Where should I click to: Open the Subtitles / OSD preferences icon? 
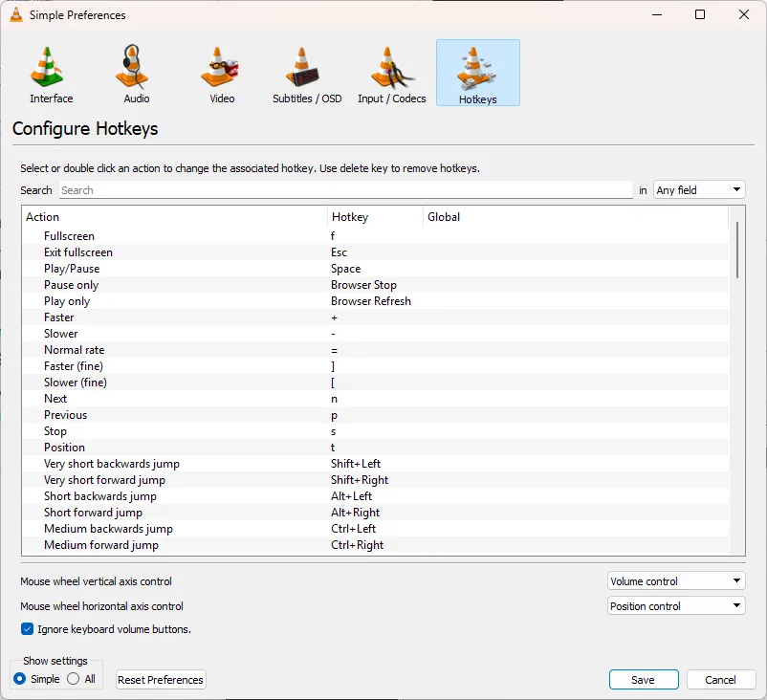(303, 67)
